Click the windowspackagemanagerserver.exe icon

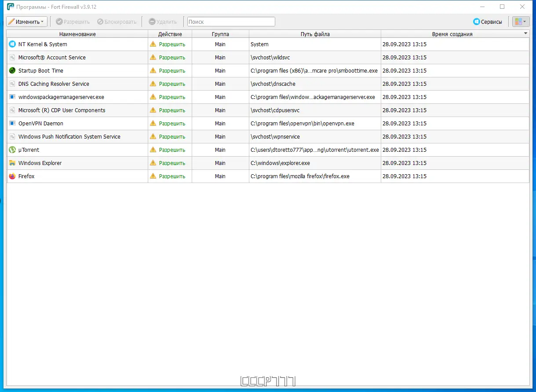(12, 97)
